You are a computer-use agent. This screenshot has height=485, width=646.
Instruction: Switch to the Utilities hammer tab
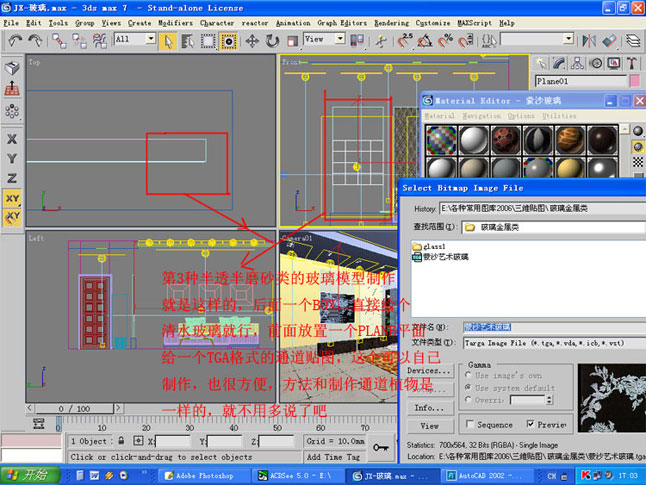click(632, 63)
